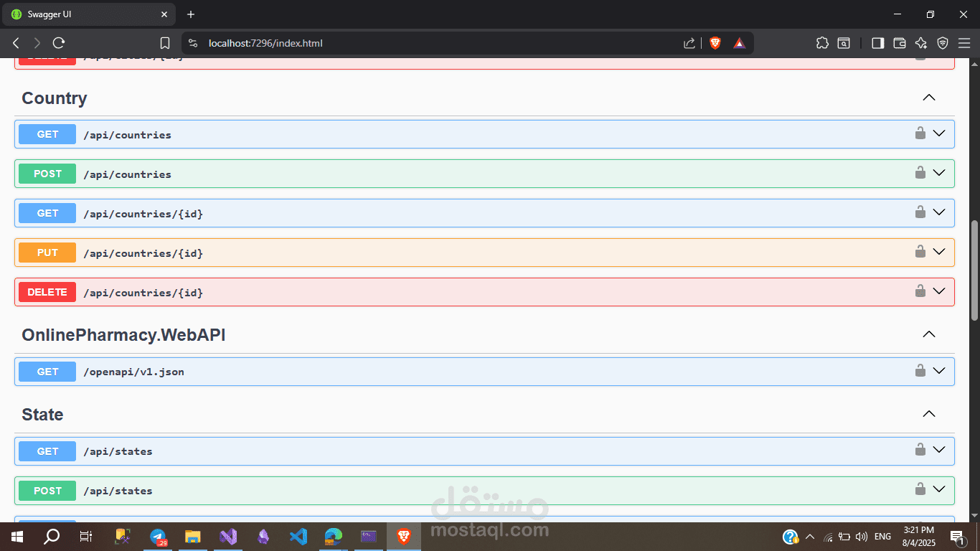Click the site information icon beside URL

(192, 43)
